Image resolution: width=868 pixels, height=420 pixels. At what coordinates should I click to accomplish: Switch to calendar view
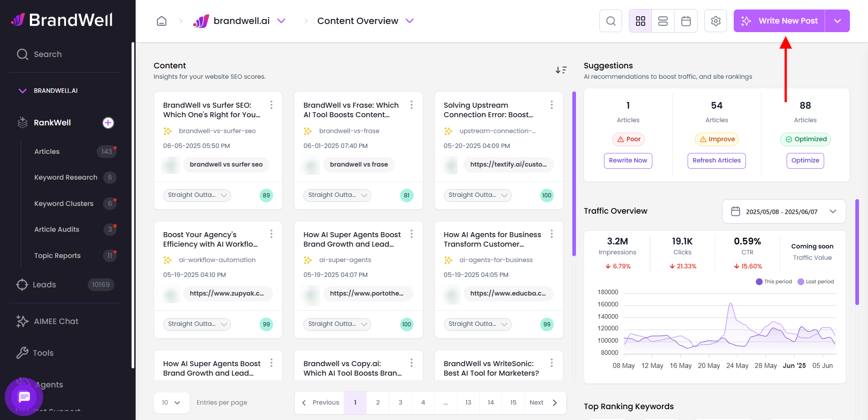coord(686,21)
